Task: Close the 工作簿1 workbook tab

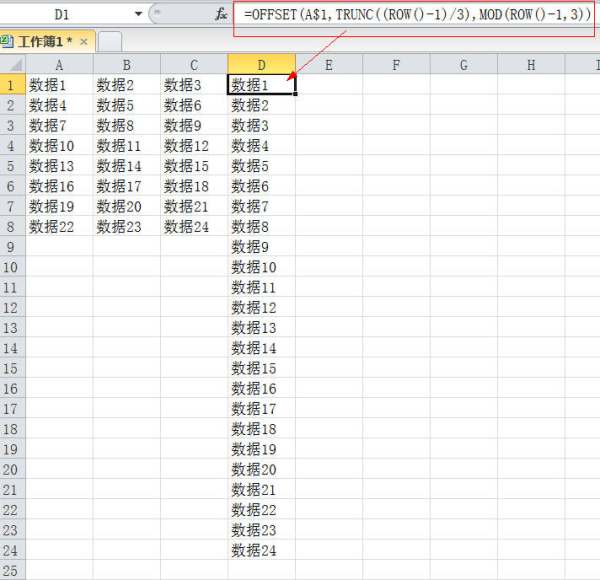Action: (84, 42)
